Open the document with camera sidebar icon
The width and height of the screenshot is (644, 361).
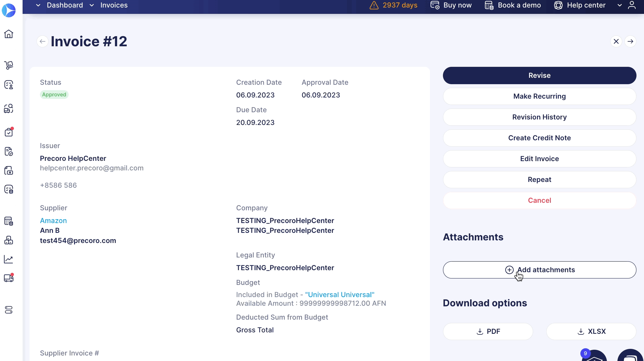9,170
